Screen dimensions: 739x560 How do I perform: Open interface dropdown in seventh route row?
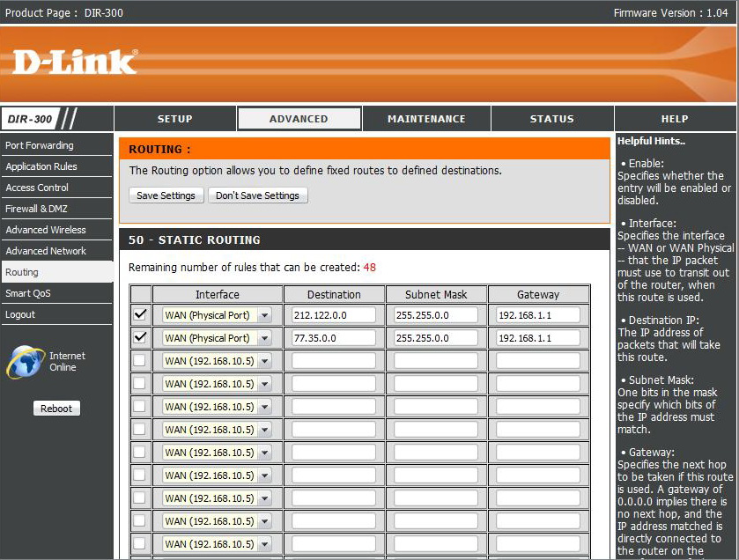(217, 453)
